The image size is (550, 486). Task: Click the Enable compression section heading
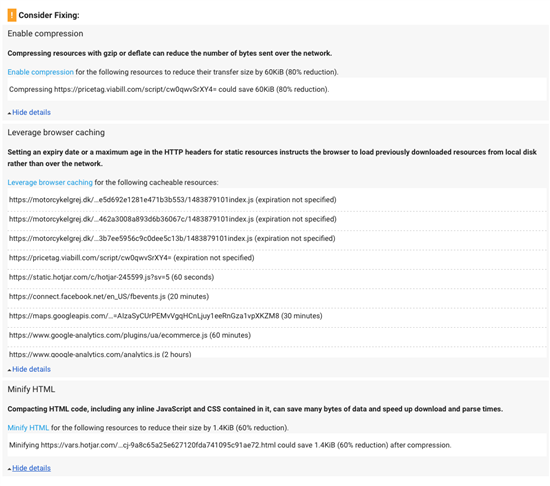pos(45,34)
